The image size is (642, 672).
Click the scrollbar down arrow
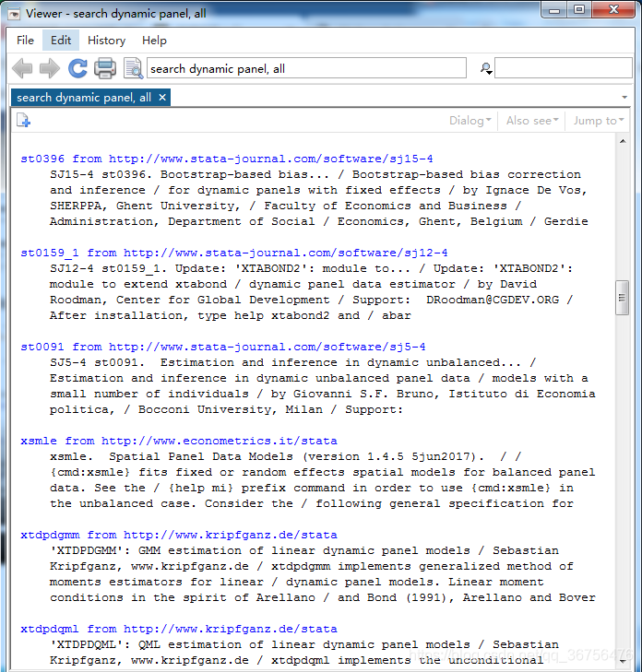tap(623, 662)
